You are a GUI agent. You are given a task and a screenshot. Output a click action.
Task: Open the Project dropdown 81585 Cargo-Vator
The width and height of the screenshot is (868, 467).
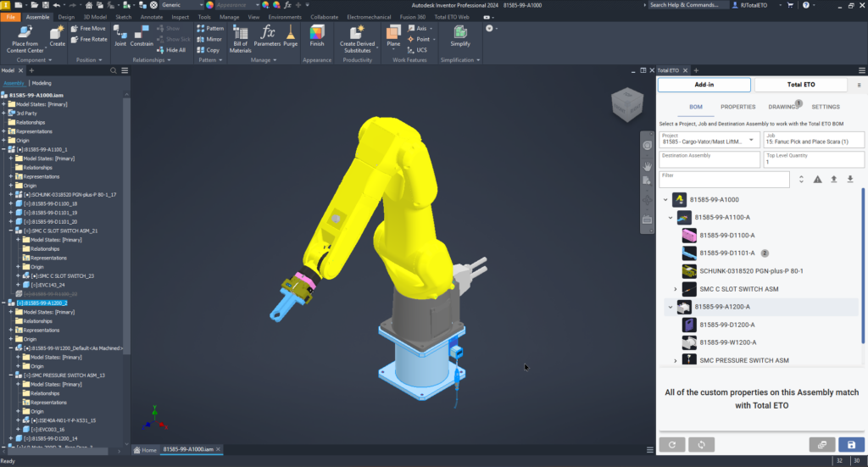709,140
